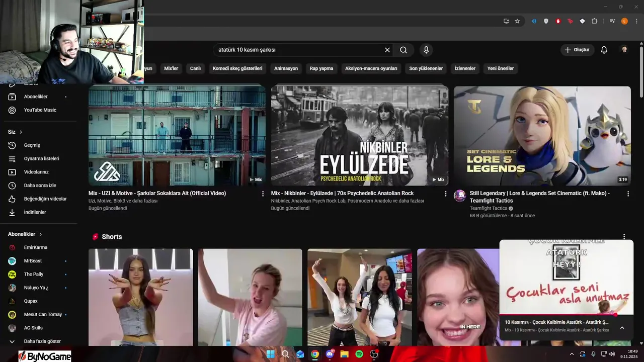The height and width of the screenshot is (362, 644).
Task: Open options menu for UZI mix
Action: (x=263, y=194)
